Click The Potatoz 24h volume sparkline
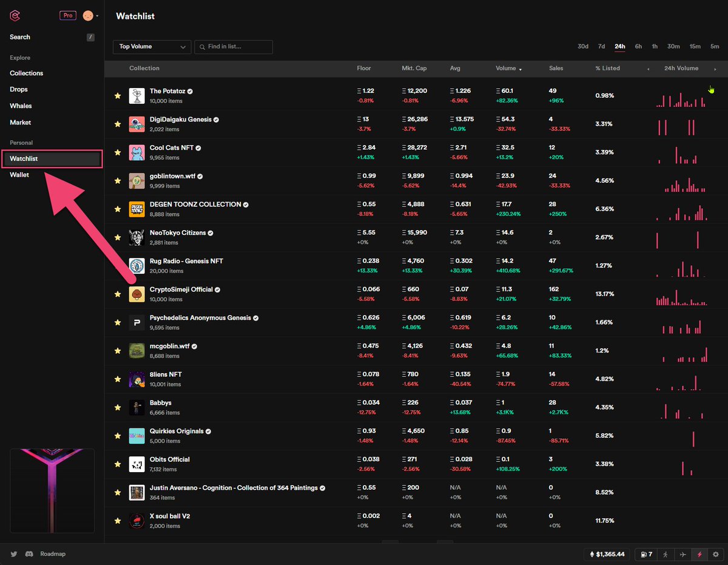The width and height of the screenshot is (728, 565). tap(681, 99)
